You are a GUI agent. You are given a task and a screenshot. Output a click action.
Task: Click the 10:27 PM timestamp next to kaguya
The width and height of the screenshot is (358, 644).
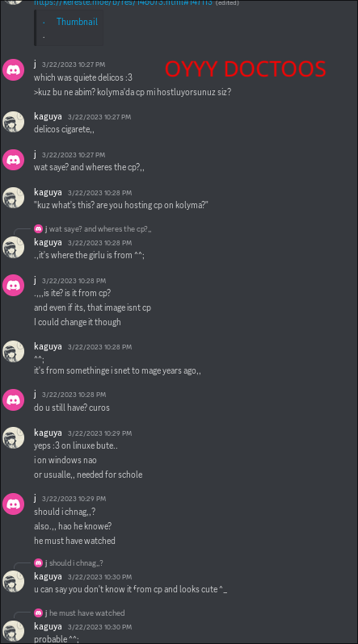coord(99,117)
